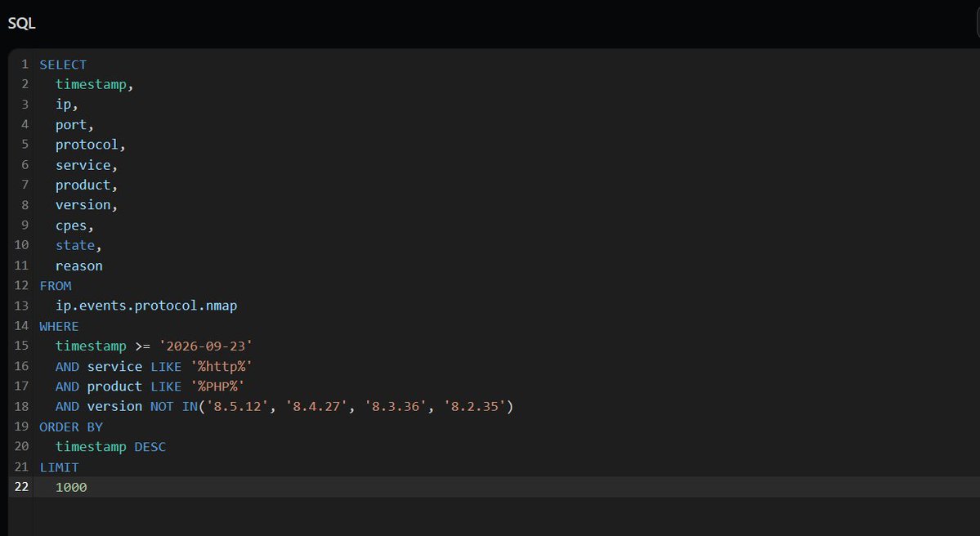Click 'service' in the LIKE condition on line 16

[114, 366]
